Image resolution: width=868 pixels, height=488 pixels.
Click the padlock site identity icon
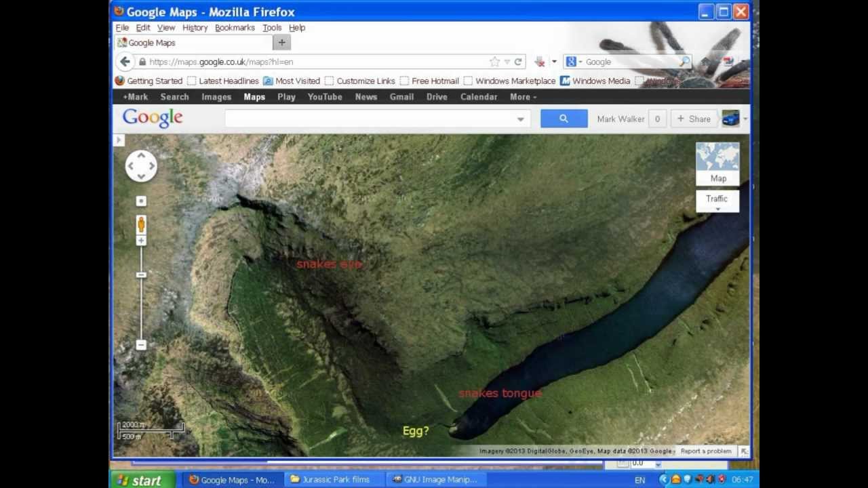pos(142,62)
